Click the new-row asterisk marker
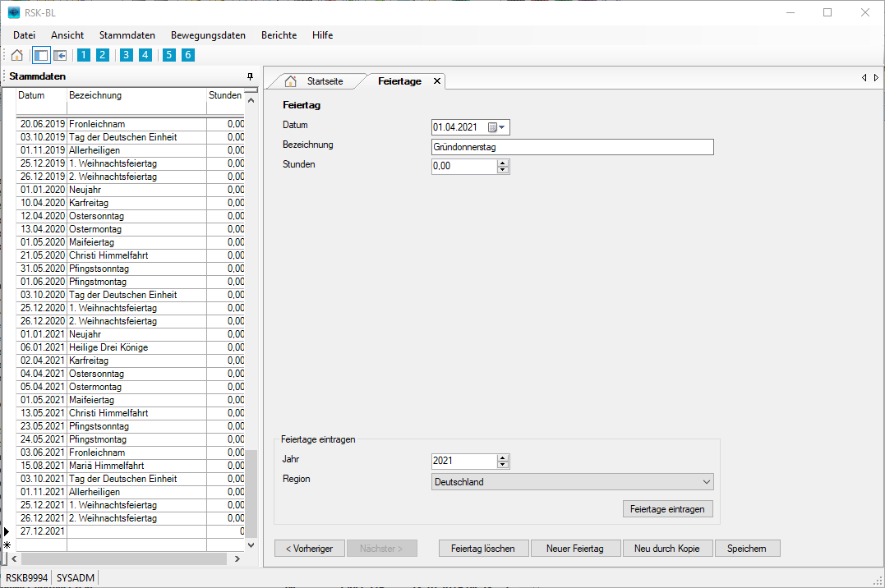885x588 pixels. [7, 545]
